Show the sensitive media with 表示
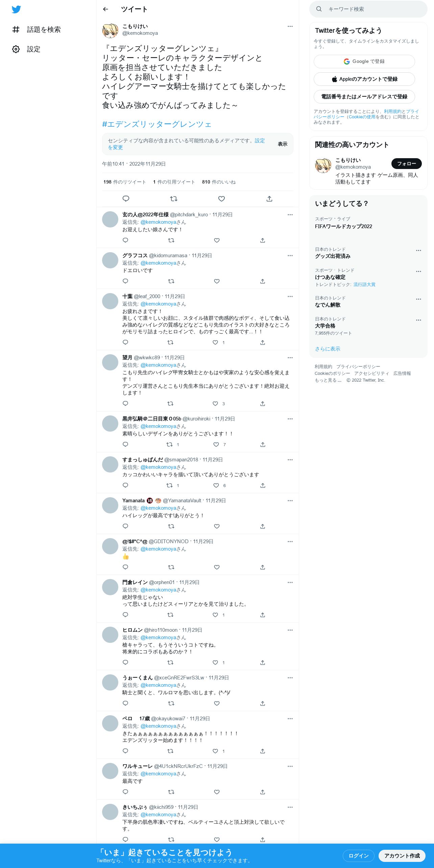 [283, 144]
